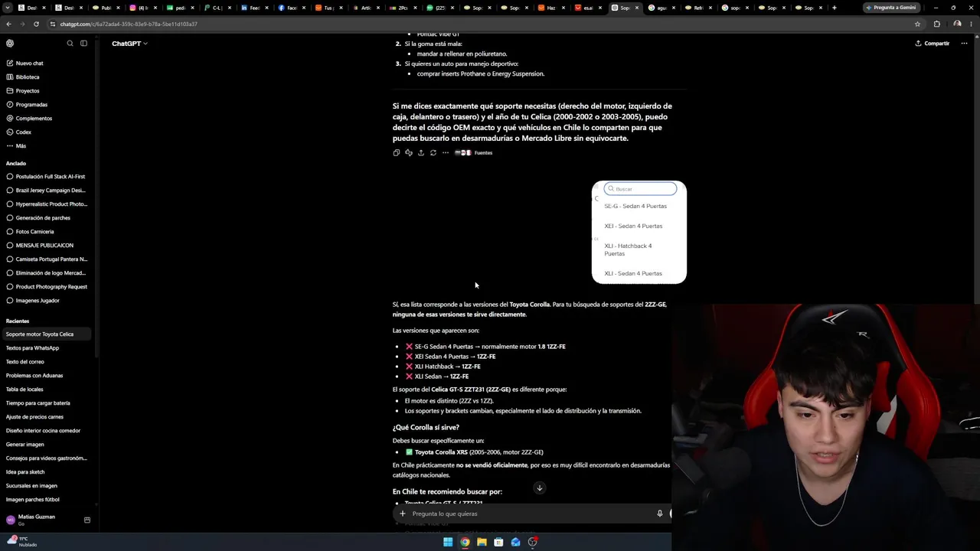
Task: Click the Compartir button
Action: (x=932, y=44)
